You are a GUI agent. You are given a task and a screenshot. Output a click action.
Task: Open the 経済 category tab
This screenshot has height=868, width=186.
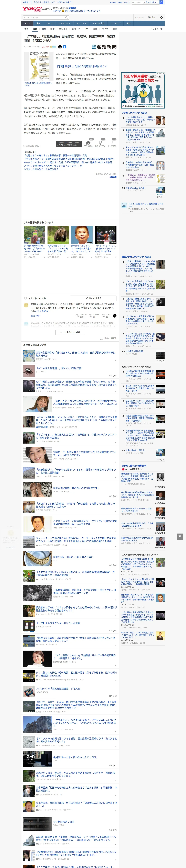point(52,29)
